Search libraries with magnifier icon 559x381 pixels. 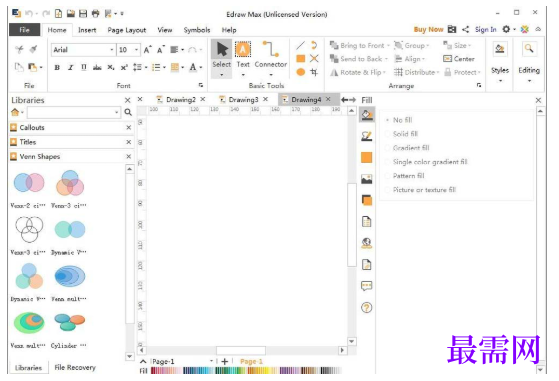[128, 112]
